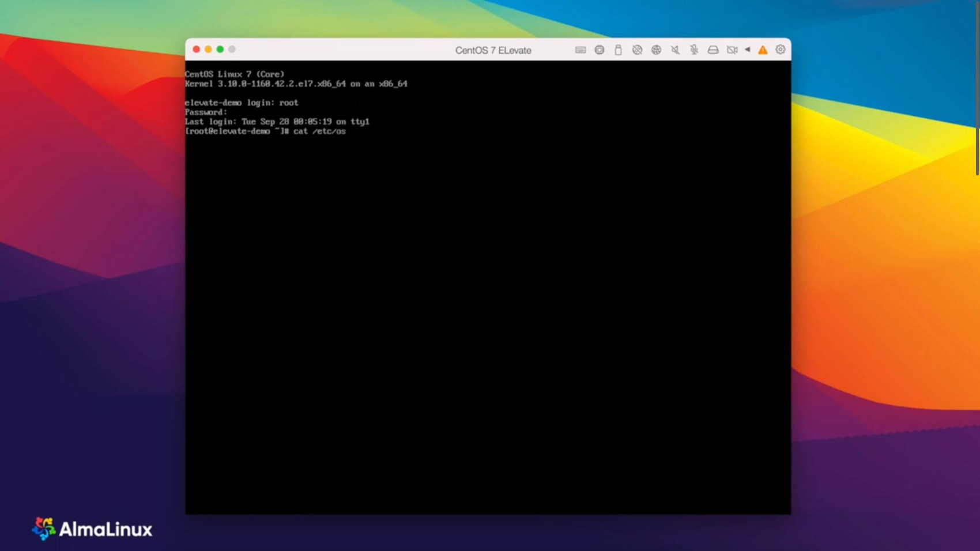Close the CentOS 7 ELevate window

pyautogui.click(x=197, y=50)
